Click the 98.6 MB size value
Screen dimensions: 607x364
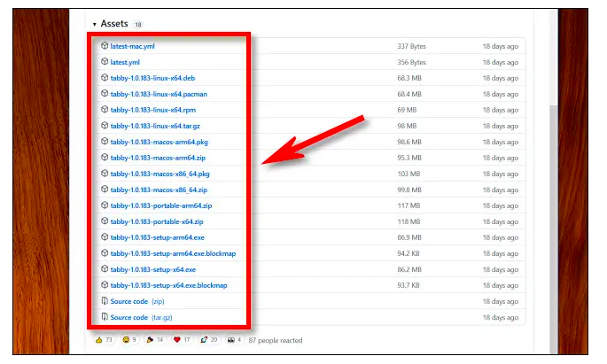(x=409, y=143)
